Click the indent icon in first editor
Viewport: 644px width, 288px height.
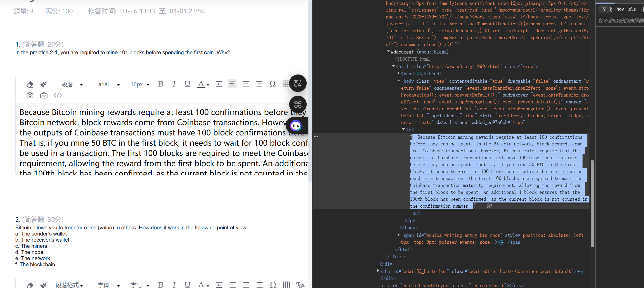[219, 84]
